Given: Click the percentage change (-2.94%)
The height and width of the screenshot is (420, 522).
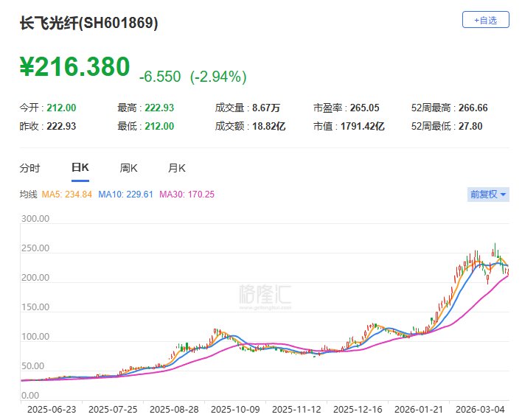Looking at the screenshot, I should 218,77.
